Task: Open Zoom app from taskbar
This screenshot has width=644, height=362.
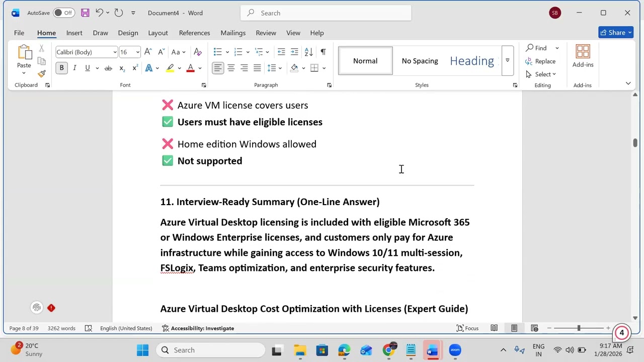Action: (455, 350)
